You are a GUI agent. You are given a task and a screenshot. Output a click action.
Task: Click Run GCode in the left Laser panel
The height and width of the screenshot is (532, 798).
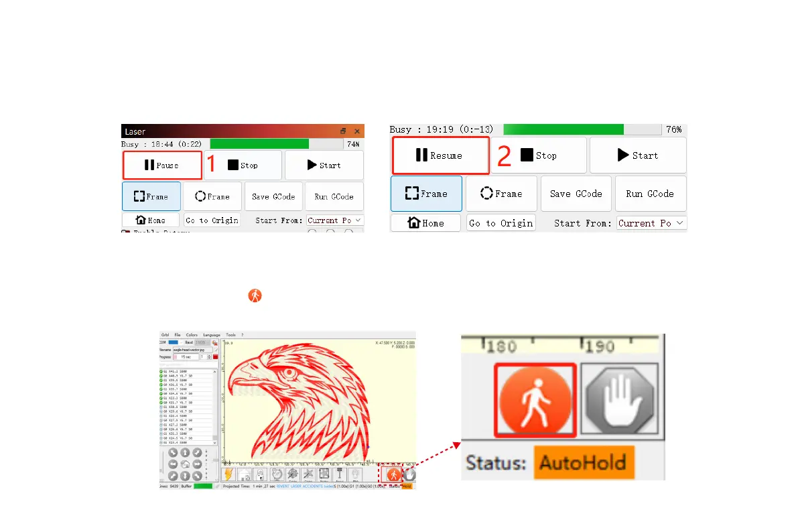coord(334,196)
